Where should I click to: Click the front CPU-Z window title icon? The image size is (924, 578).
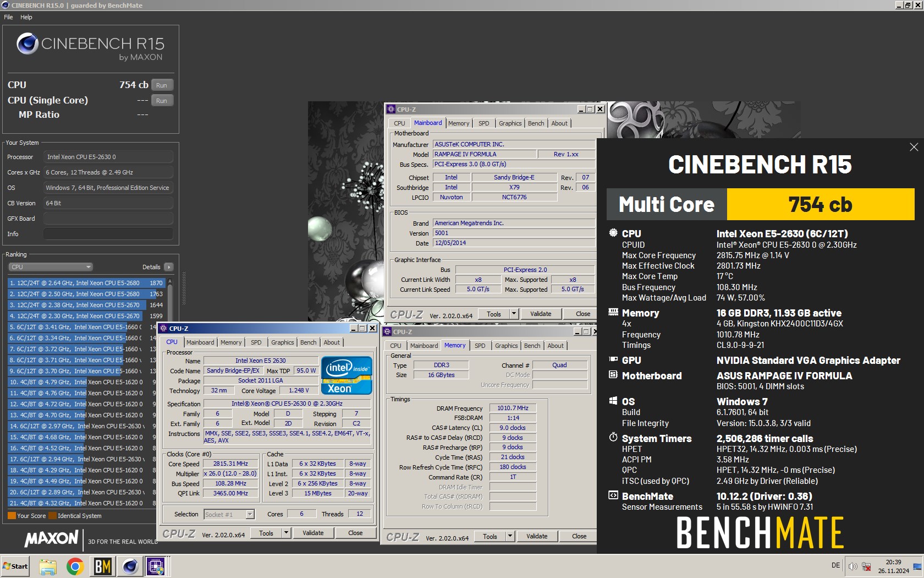tap(163, 328)
